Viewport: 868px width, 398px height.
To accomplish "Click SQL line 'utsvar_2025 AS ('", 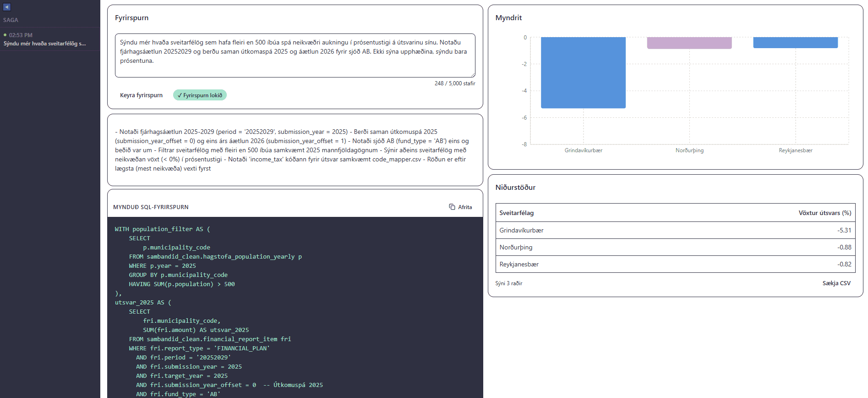I will click(143, 302).
